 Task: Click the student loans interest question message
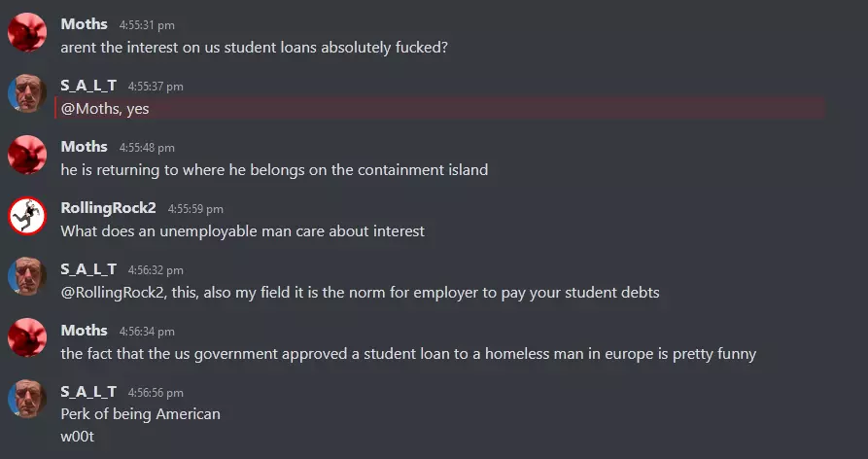point(254,48)
